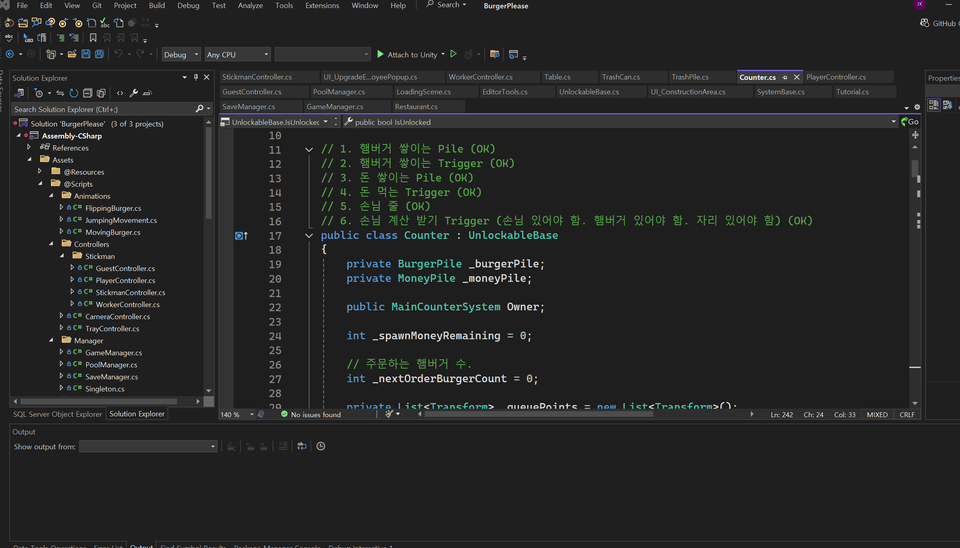Click the editor horizontal scrollbar thumb
The image size is (960, 548).
tap(539, 415)
